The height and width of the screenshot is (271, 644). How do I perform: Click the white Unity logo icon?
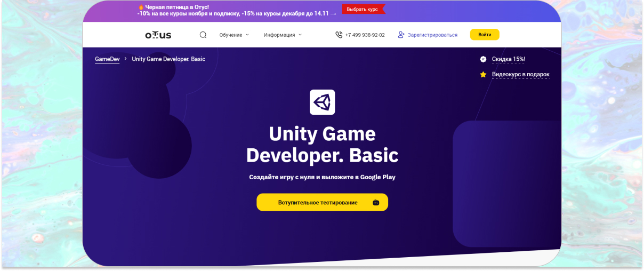322,102
